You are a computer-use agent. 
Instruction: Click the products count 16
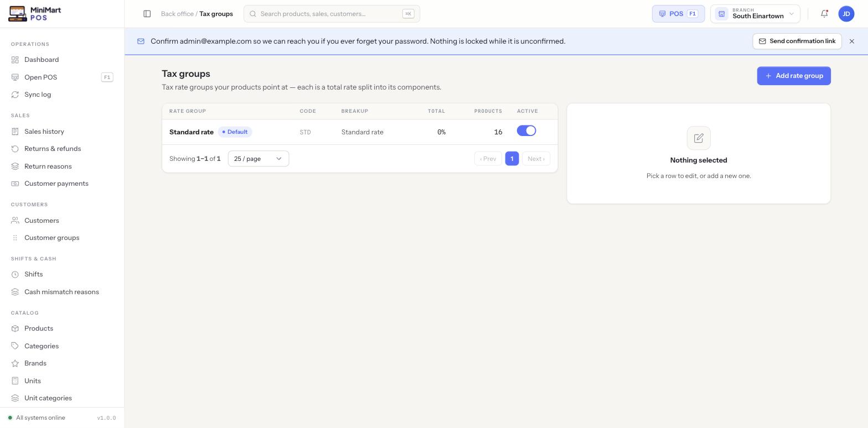coord(498,132)
